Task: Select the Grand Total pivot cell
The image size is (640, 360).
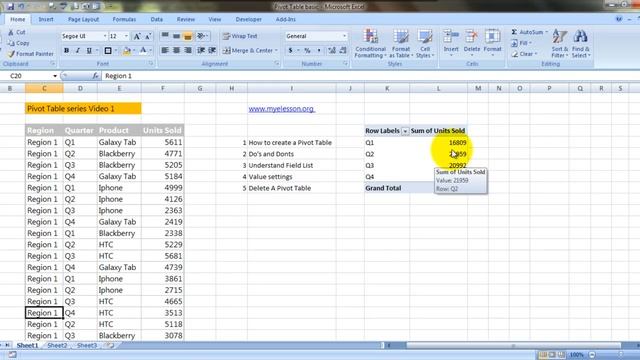Action: point(387,188)
